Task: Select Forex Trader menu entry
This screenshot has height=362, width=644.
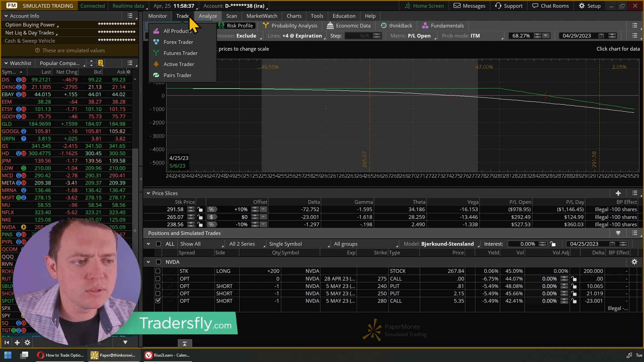Action: [178, 42]
